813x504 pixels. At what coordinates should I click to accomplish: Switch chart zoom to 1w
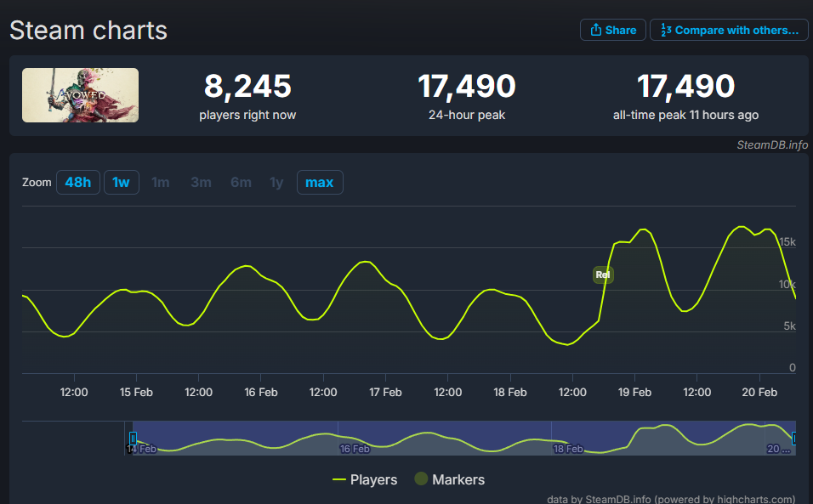tap(122, 182)
